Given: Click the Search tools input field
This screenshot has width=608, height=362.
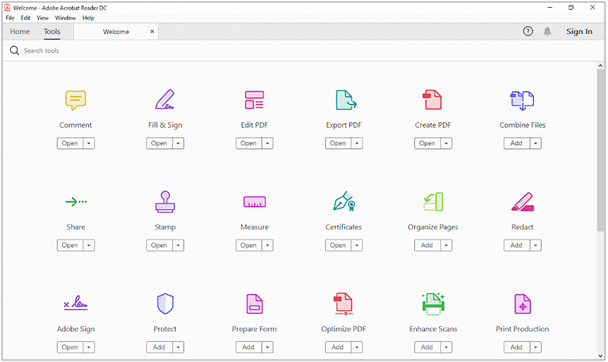Looking at the screenshot, I should point(302,51).
